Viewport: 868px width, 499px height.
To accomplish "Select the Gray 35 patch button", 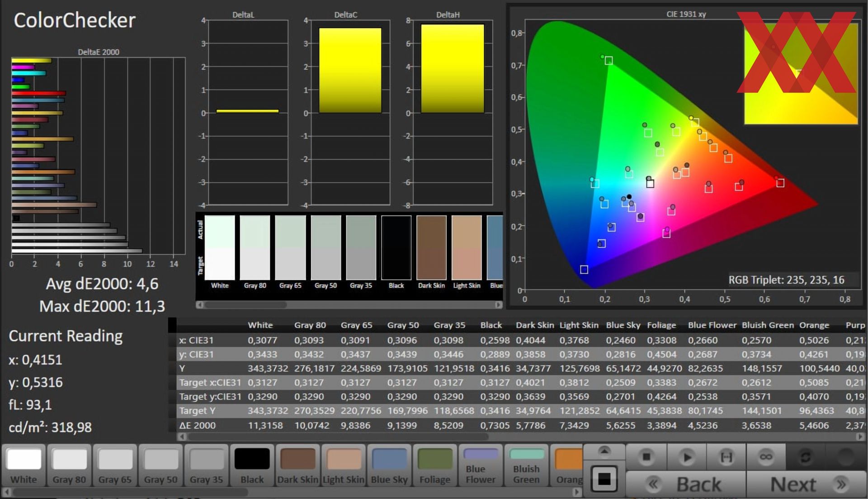I will click(206, 466).
